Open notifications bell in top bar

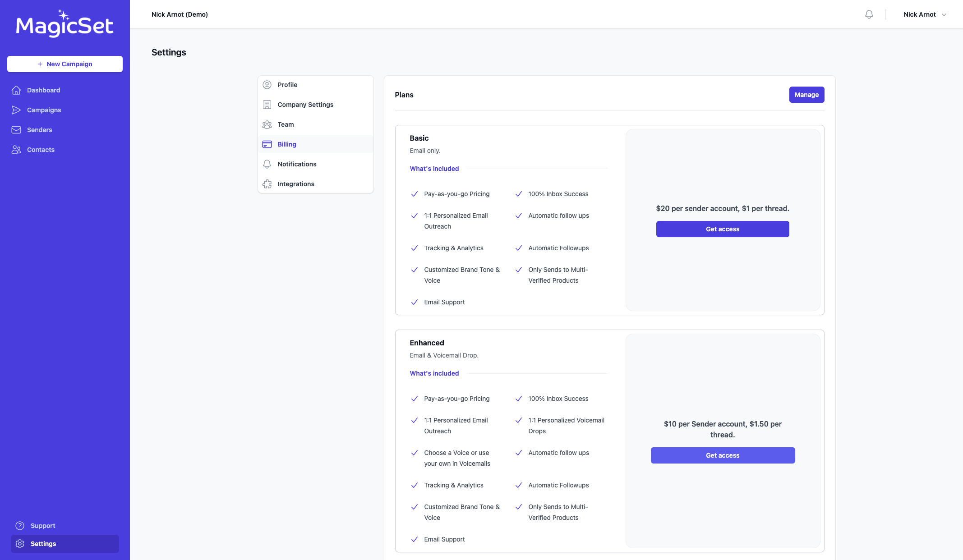tap(869, 14)
